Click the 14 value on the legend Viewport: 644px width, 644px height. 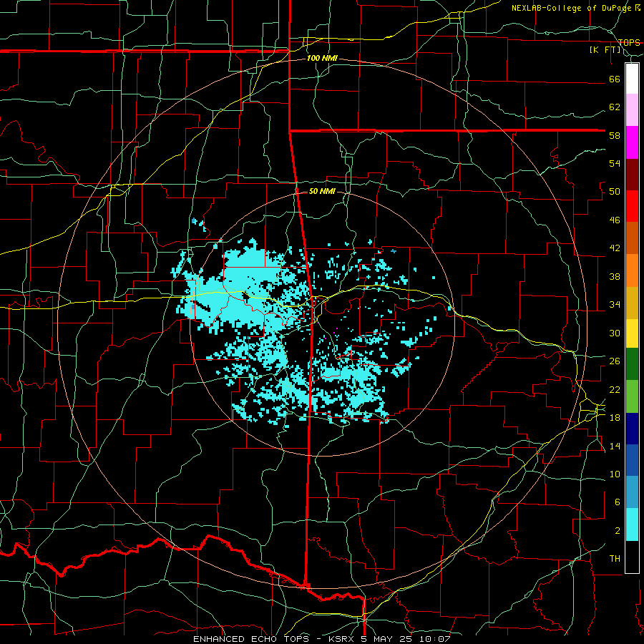pos(615,446)
